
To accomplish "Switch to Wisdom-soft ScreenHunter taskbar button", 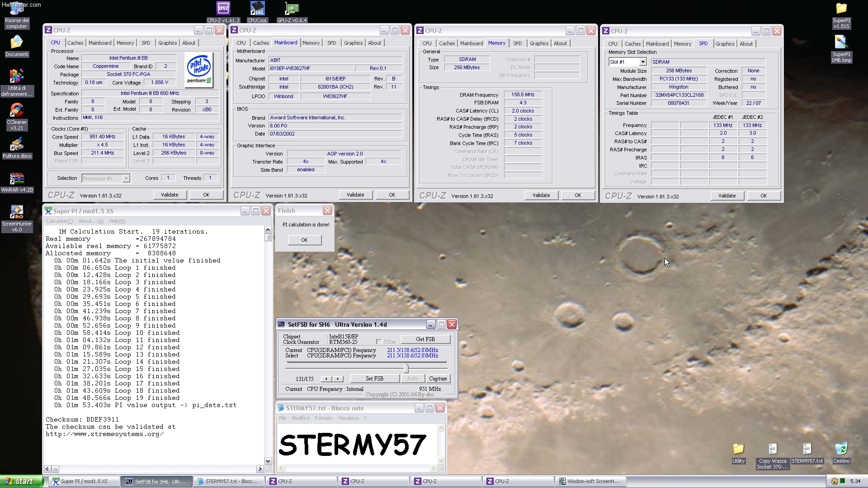I will (590, 481).
